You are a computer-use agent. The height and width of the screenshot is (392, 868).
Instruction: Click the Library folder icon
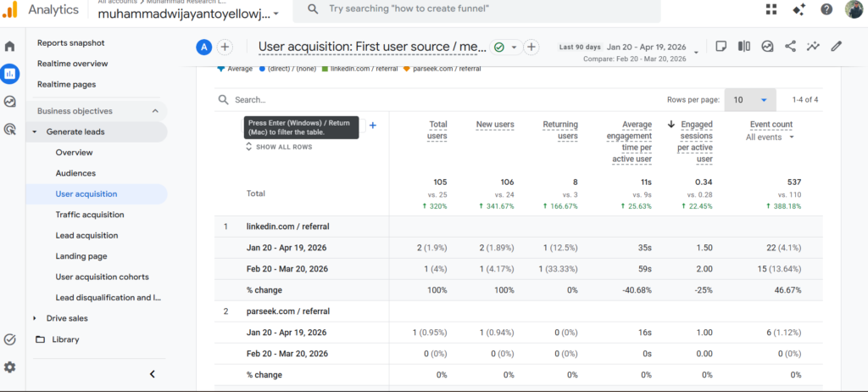pos(40,339)
